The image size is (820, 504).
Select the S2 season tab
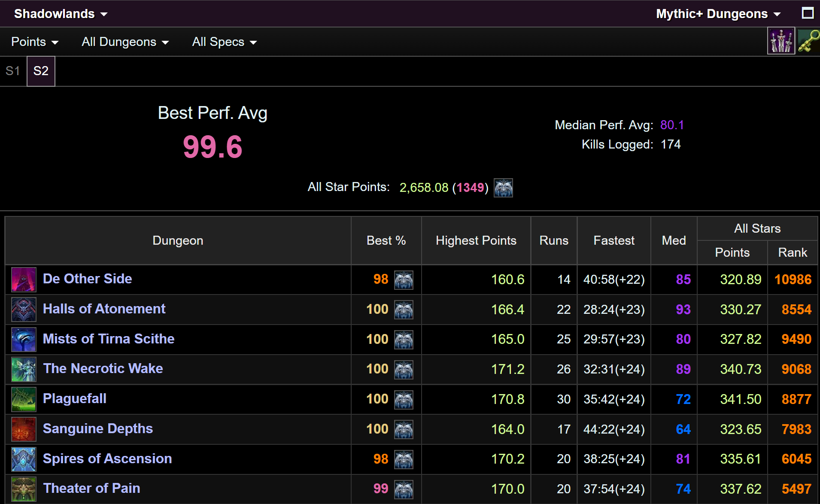pyautogui.click(x=41, y=71)
